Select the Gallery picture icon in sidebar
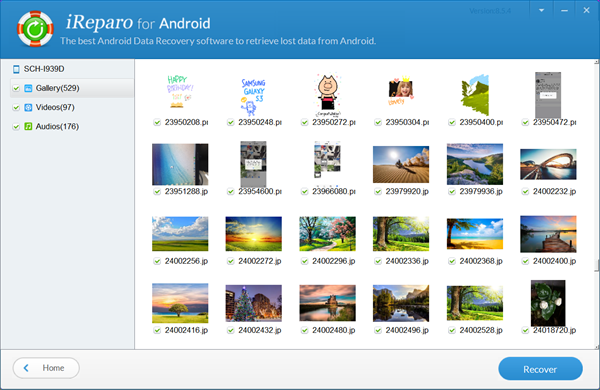Viewport: 600px width, 390px height. point(28,88)
